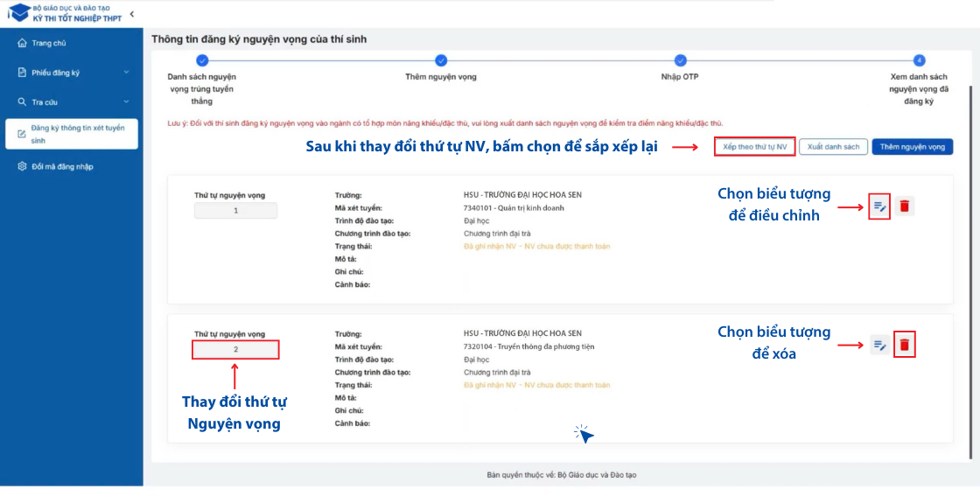Select step 4 circle in progress bar

[919, 60]
